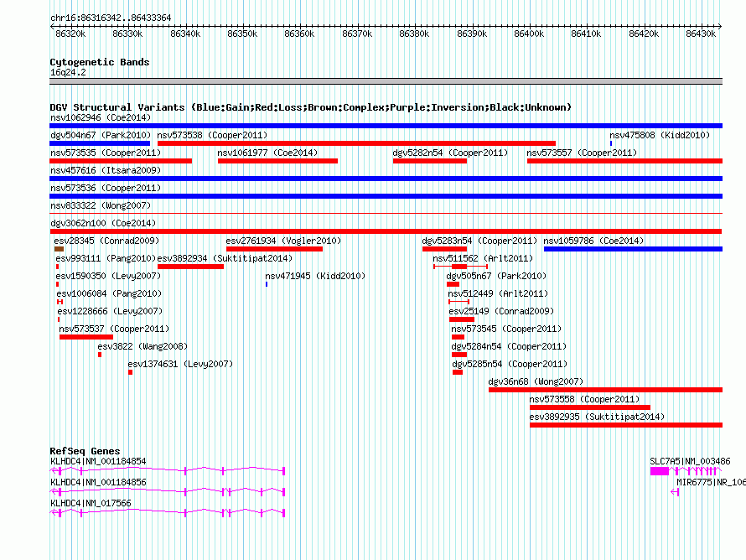
Task: Open the esv1228666 (Levy2007) label
Action: point(111,311)
